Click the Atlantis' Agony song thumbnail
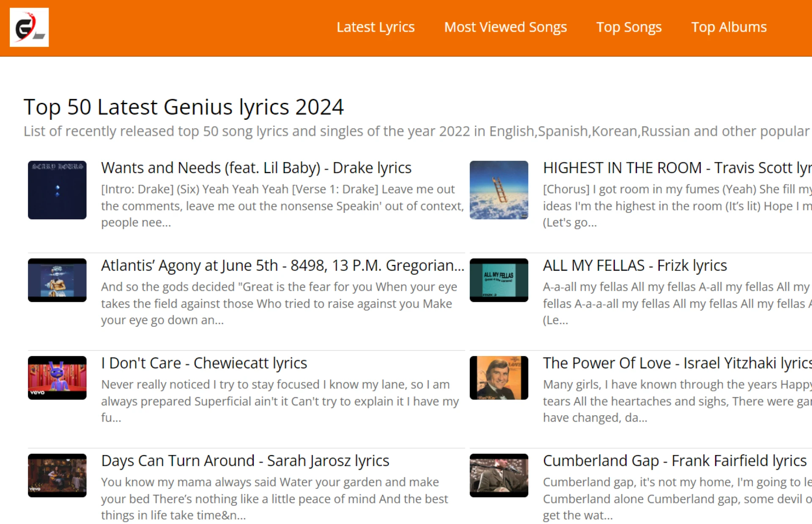The height and width of the screenshot is (524, 812). [57, 280]
